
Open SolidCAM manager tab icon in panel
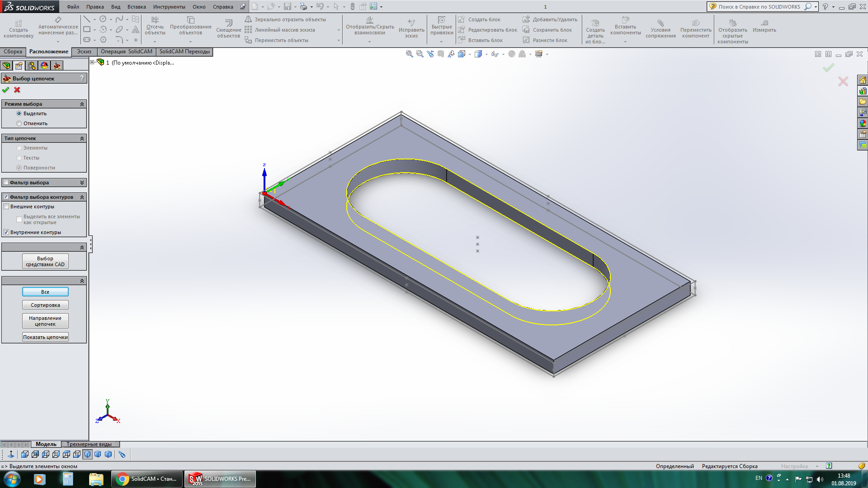click(57, 66)
